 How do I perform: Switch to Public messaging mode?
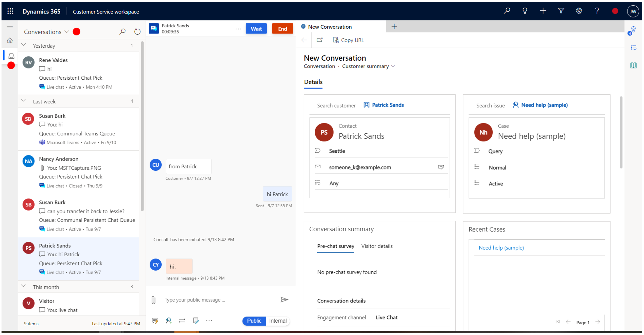[254, 321]
